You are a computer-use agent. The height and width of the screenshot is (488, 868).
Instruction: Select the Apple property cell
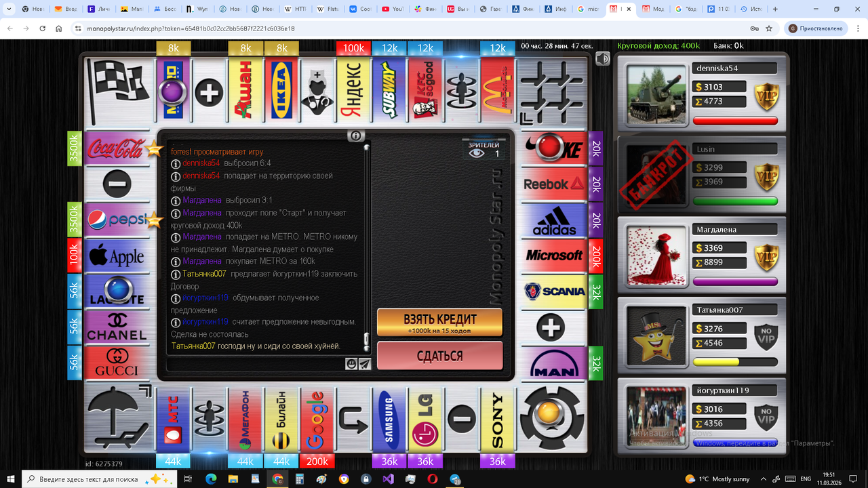tap(117, 256)
